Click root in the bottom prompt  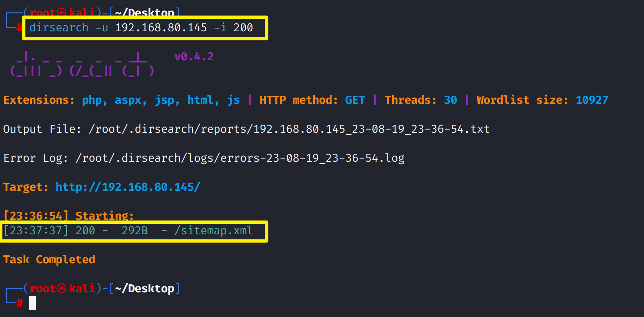[x=42, y=289]
